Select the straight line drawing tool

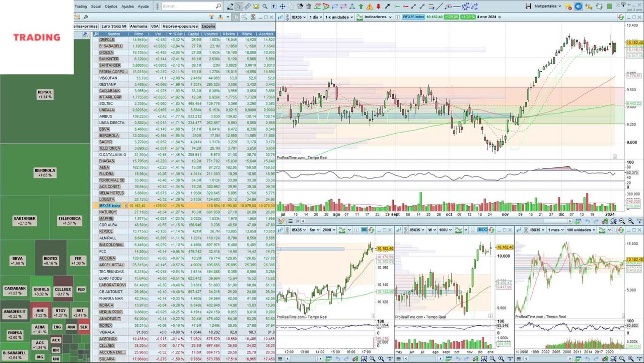click(440, 6)
